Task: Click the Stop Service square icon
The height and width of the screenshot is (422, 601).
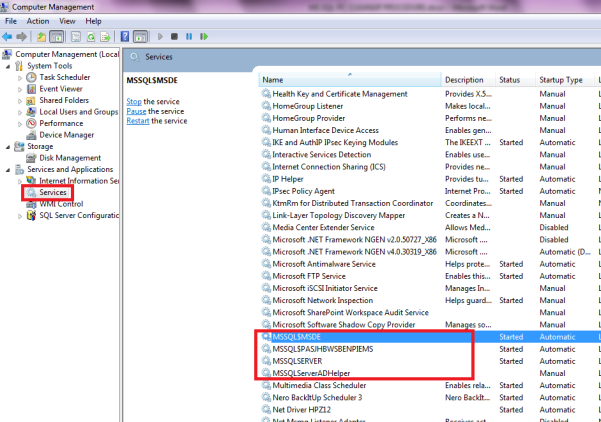Action: coord(174,36)
